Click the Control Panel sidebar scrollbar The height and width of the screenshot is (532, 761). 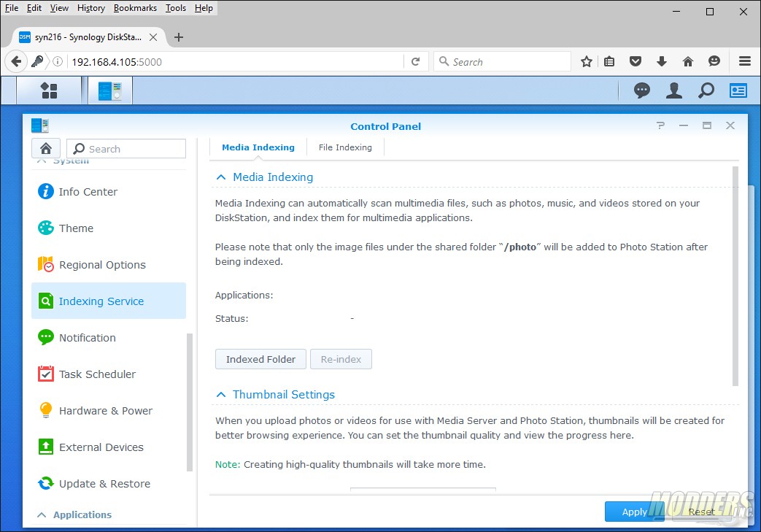pyautogui.click(x=189, y=402)
